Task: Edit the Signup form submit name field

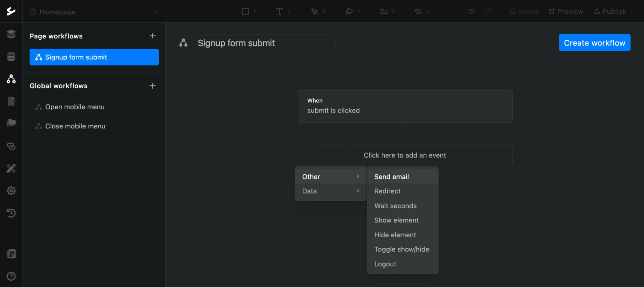Action: 264,43
